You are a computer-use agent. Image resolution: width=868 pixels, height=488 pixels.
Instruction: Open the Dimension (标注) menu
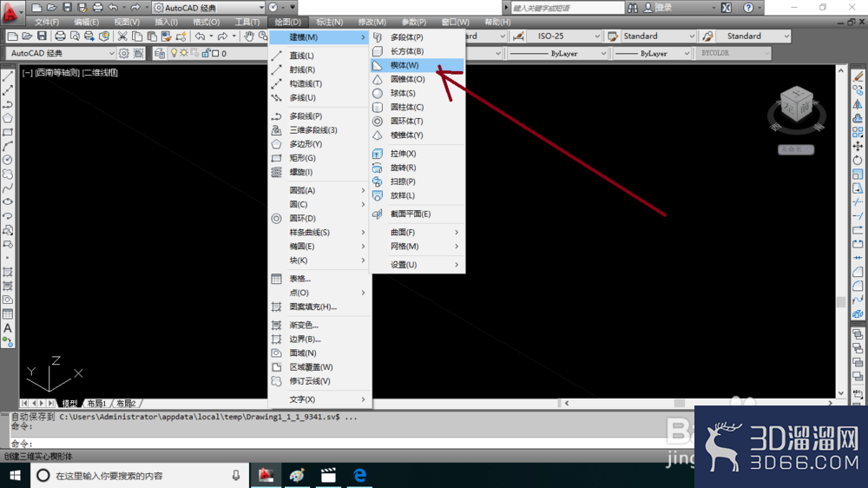329,23
